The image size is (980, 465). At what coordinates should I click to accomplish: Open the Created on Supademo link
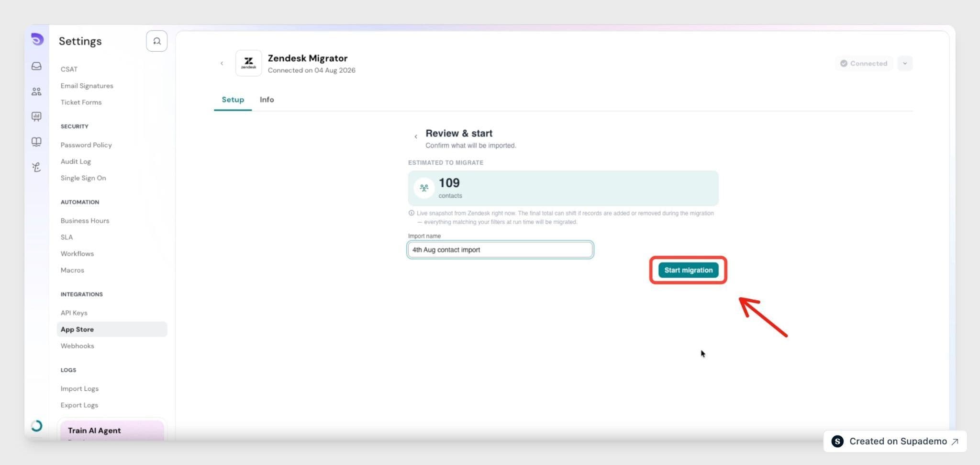[895, 442]
